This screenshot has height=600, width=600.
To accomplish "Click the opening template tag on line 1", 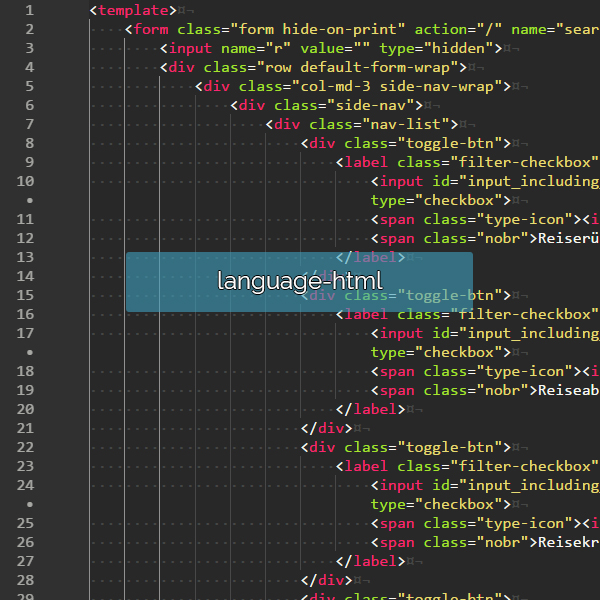I will [133, 10].
